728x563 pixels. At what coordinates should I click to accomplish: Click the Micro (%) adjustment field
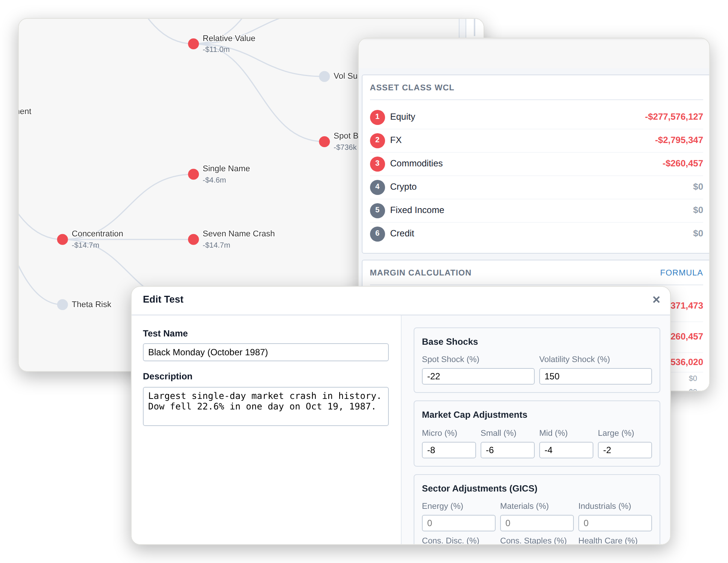tap(449, 450)
